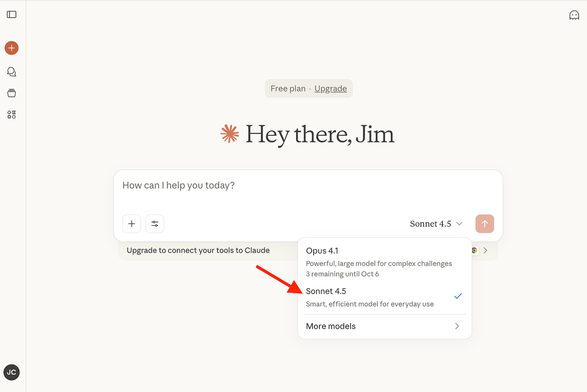
Task: Click the plus attachment button in prompt box
Action: [x=132, y=224]
